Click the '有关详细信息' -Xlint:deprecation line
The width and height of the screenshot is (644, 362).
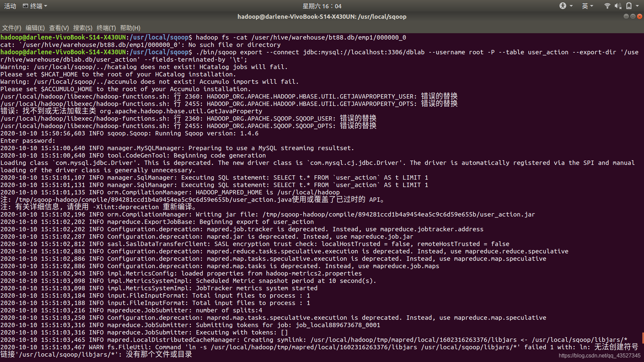pyautogui.click(x=101, y=207)
